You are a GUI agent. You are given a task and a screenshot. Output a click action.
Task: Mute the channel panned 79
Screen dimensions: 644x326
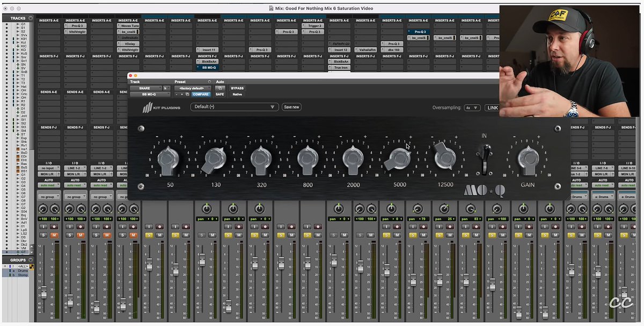point(423,235)
